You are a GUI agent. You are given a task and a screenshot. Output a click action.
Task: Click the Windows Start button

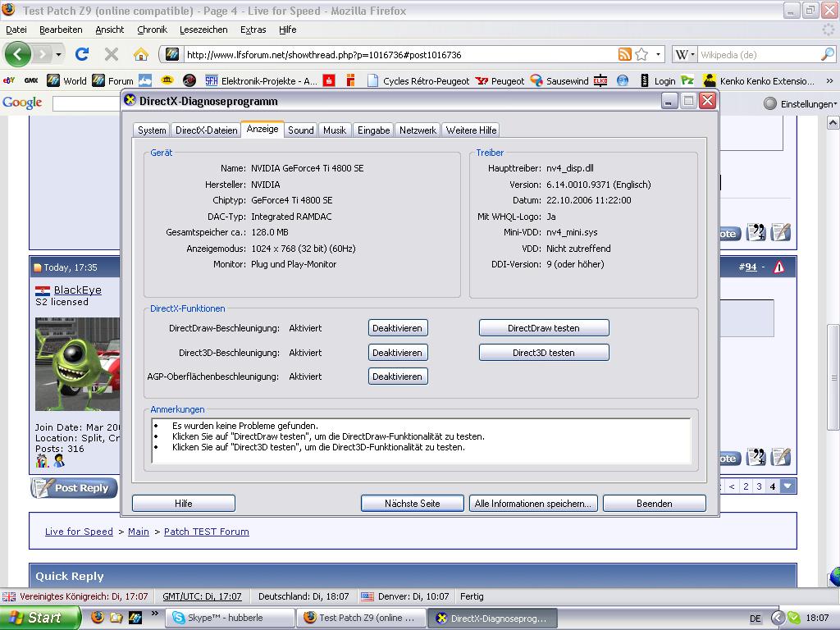tap(41, 618)
